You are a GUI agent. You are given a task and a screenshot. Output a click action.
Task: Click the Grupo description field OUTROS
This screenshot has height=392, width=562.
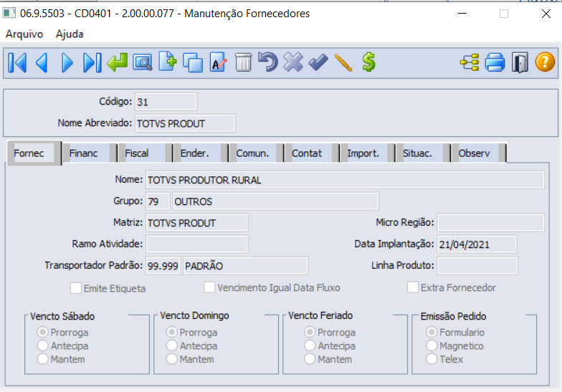275,201
